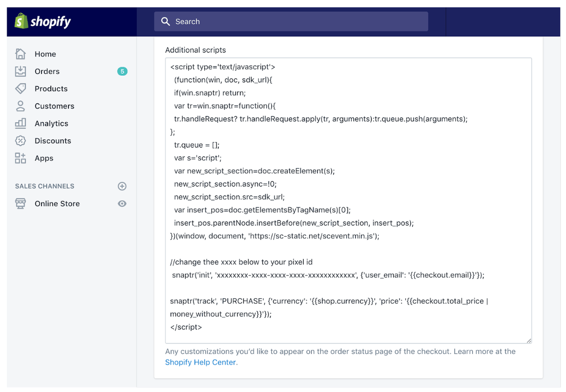Click the Orders inbox icon
This screenshot has width=566, height=392.
[20, 71]
